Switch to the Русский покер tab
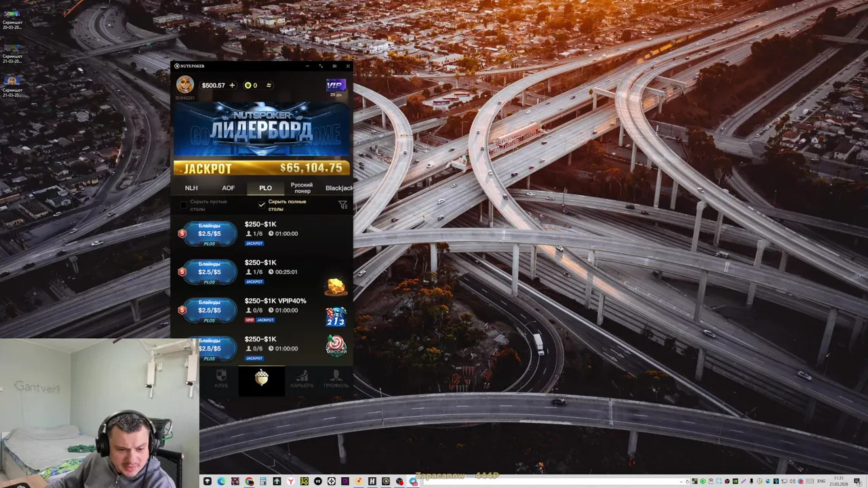Image resolution: width=868 pixels, height=488 pixels. [302, 188]
